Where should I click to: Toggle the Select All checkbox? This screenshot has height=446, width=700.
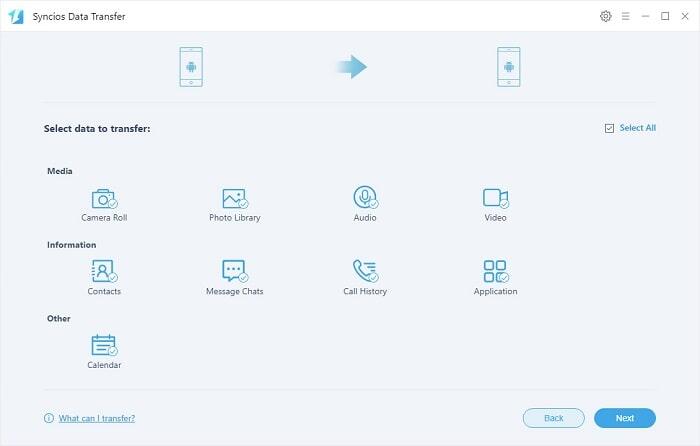pos(609,129)
